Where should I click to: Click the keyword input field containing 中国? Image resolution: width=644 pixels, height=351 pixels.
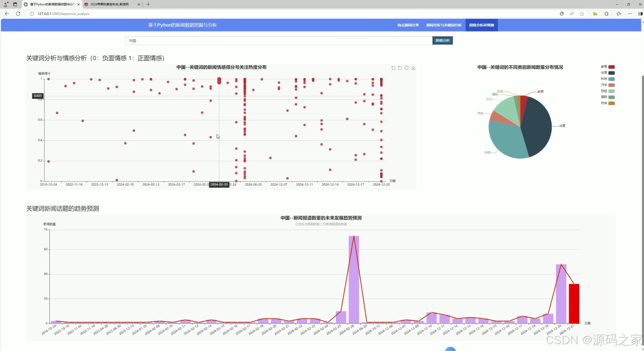tap(278, 41)
